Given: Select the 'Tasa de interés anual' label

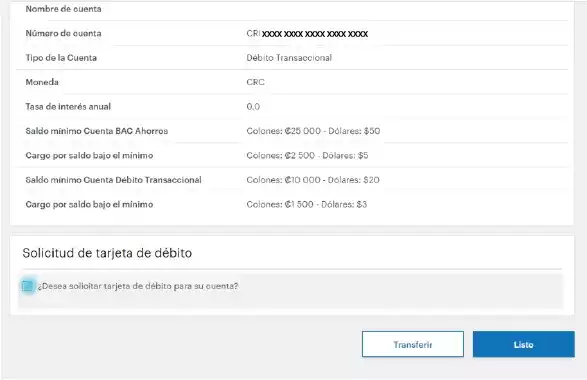Looking at the screenshot, I should click(x=68, y=107).
